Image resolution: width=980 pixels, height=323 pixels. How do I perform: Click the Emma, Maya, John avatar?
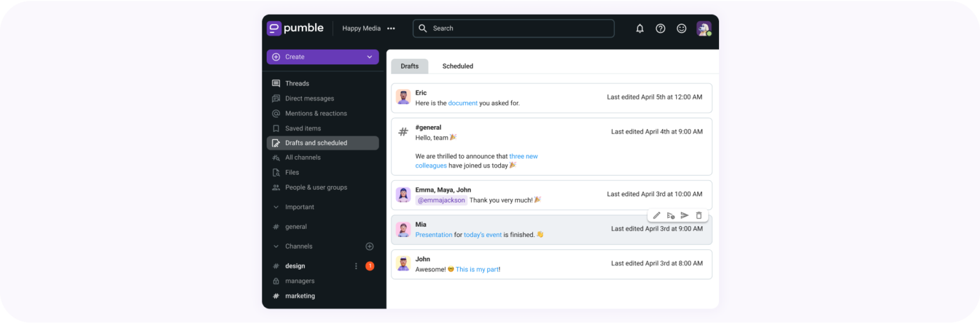(x=403, y=194)
